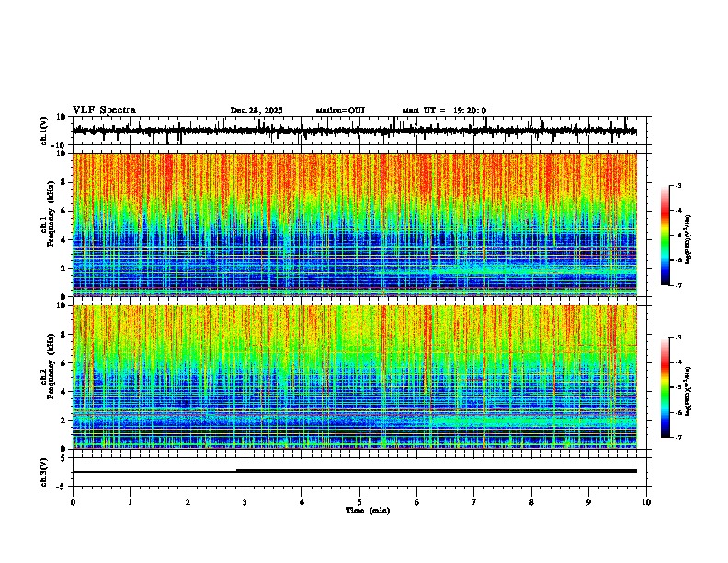Select the "start UT = 19:20: 0" header text
Viewport: 728px width, 563px height.
coord(444,110)
